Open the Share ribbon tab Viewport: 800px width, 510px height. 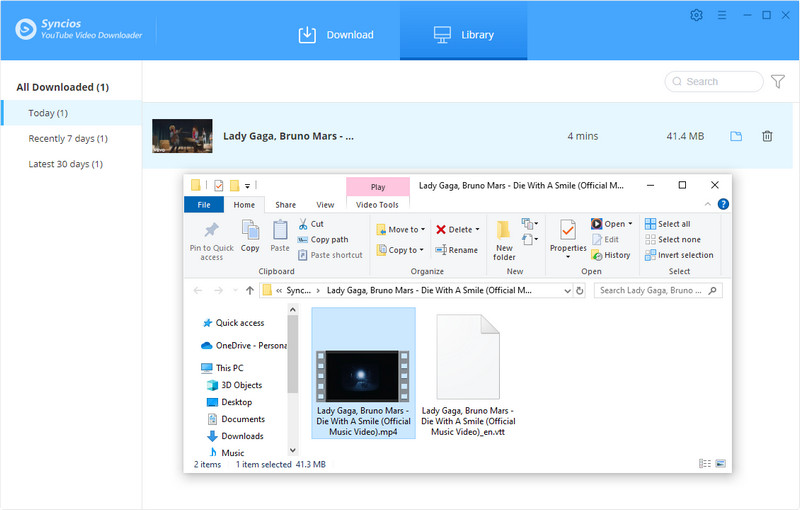tap(285, 204)
